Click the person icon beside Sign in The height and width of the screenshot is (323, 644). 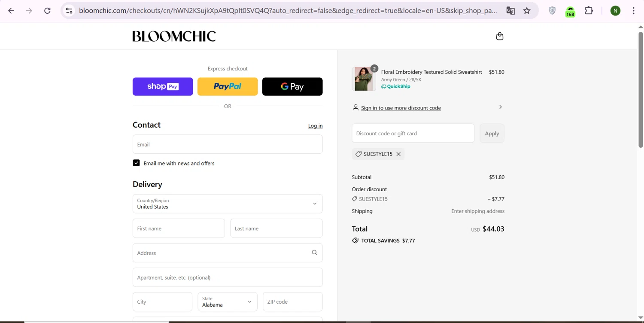point(355,107)
